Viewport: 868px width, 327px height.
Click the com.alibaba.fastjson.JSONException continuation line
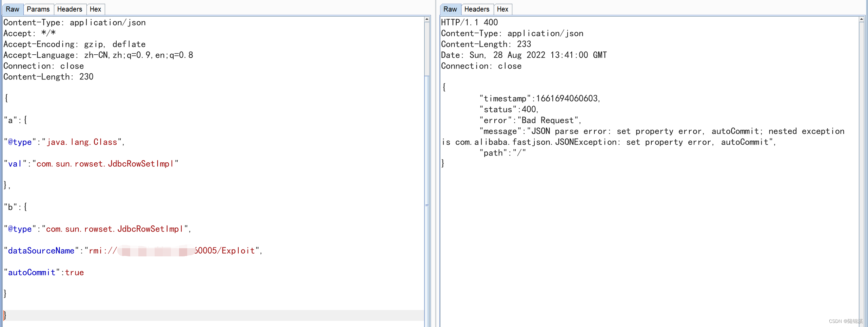[609, 142]
